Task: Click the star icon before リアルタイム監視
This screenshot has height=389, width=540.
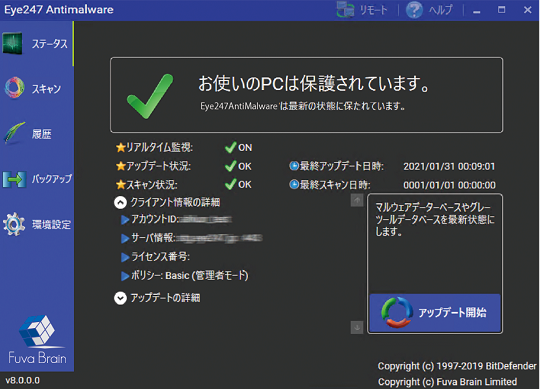Action: (x=121, y=148)
